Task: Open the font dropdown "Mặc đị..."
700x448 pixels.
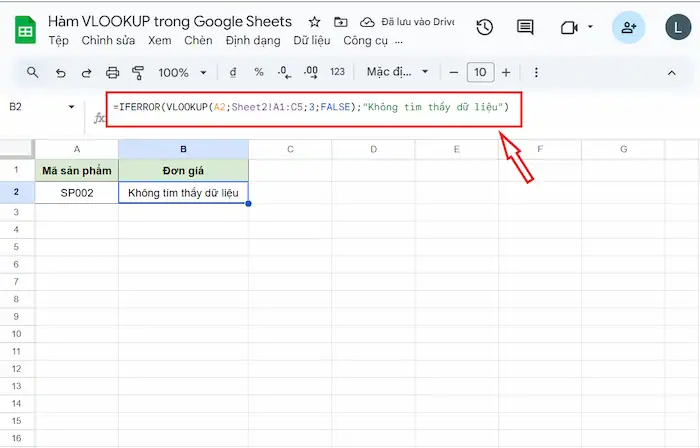Action: (397, 72)
